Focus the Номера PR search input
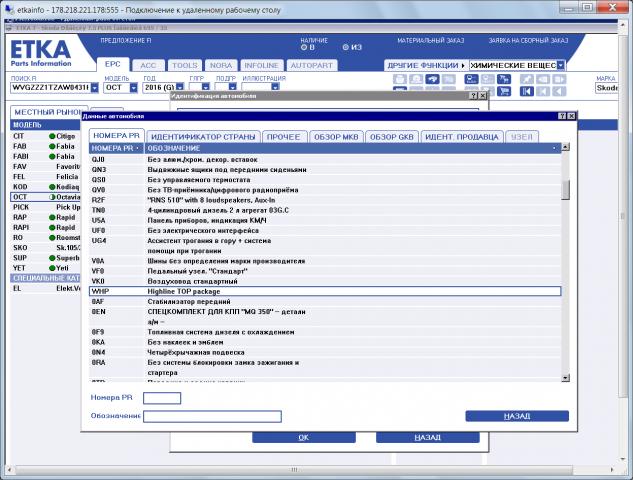 [162, 398]
